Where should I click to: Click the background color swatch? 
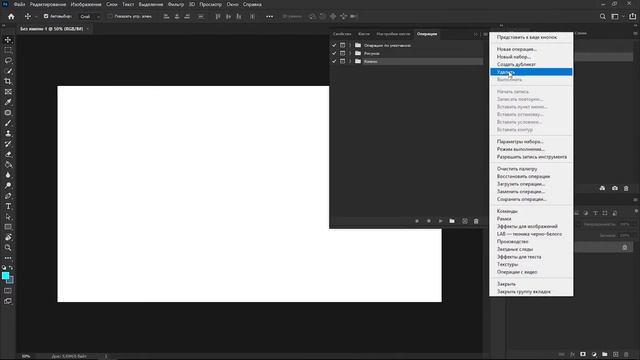11,281
